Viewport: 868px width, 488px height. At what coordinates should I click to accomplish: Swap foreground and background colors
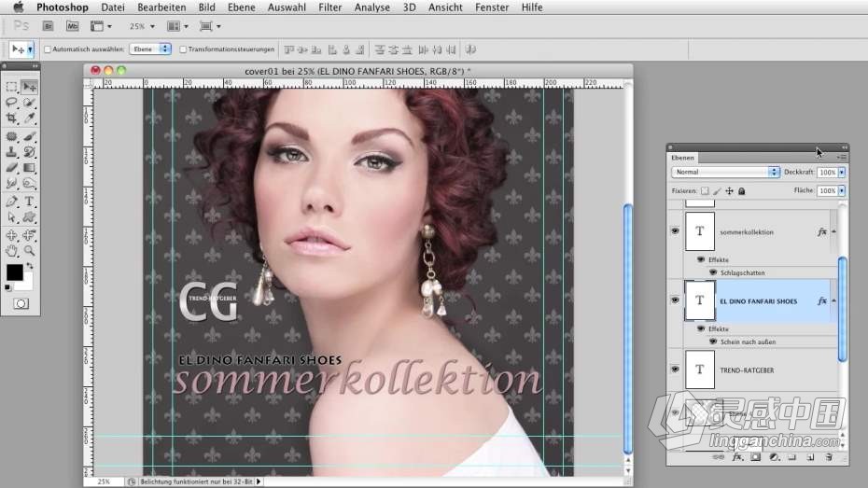coord(30,266)
